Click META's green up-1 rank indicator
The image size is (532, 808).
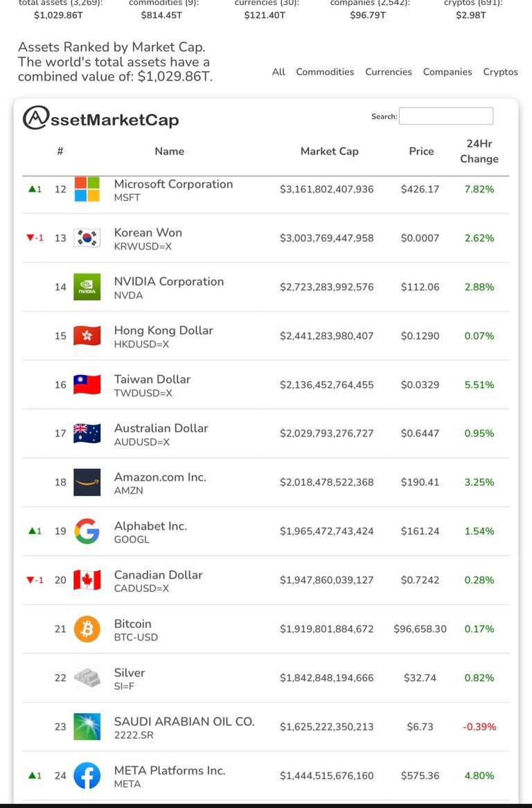[x=35, y=775]
